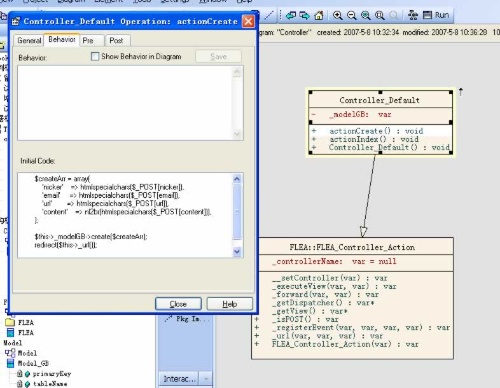Switch to the Pre tab
Image resolution: width=500 pixels, height=388 pixels.
point(88,41)
